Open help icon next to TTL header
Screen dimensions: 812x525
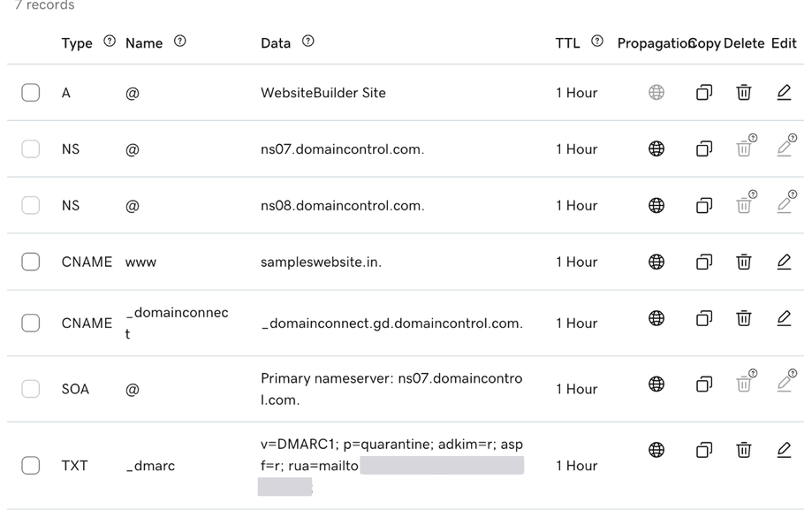[597, 41]
